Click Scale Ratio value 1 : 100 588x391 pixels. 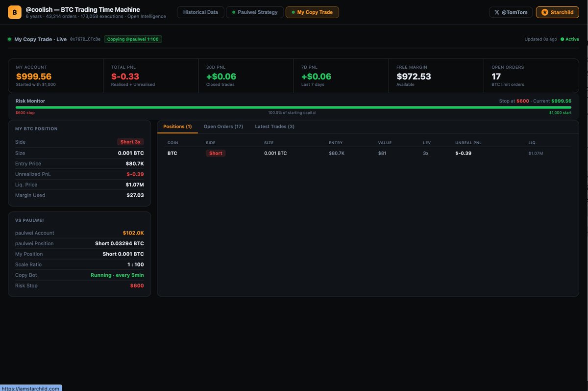(x=136, y=264)
